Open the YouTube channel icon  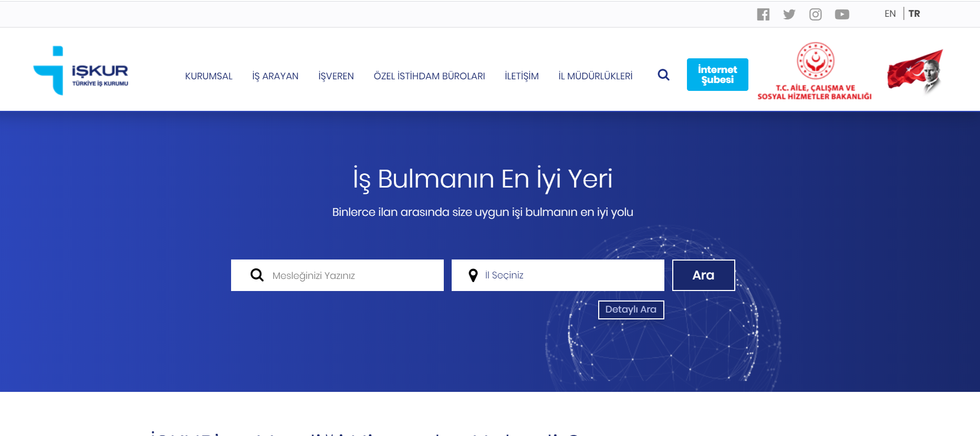(842, 14)
